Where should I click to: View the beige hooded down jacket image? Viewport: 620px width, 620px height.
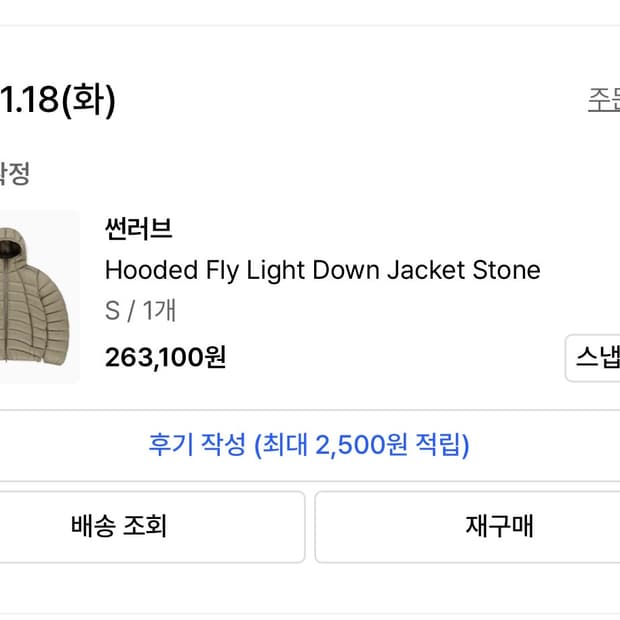pyautogui.click(x=38, y=297)
